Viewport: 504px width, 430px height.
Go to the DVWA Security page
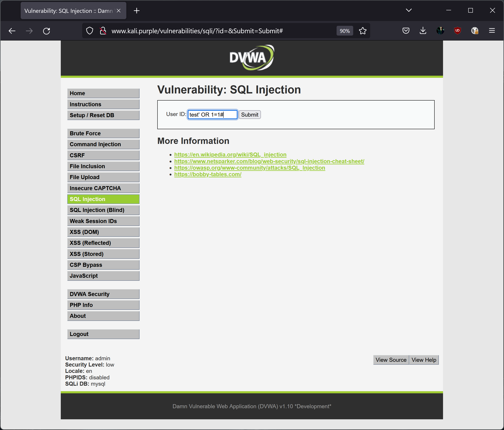(x=103, y=294)
